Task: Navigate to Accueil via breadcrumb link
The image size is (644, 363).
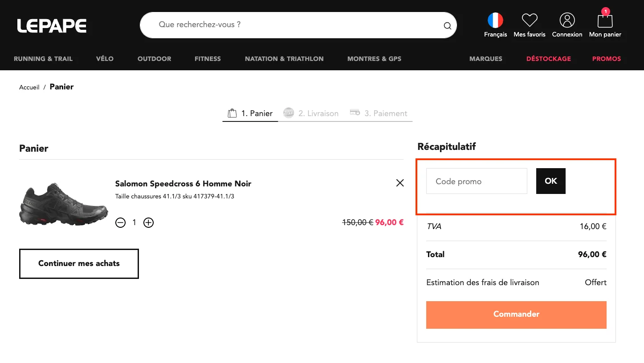Action: pyautogui.click(x=29, y=87)
